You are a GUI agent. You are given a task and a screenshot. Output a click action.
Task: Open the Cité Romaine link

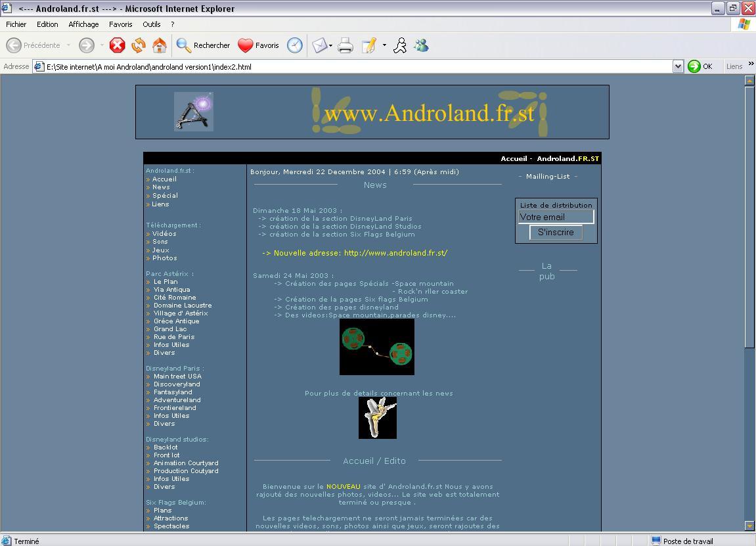tap(175, 298)
